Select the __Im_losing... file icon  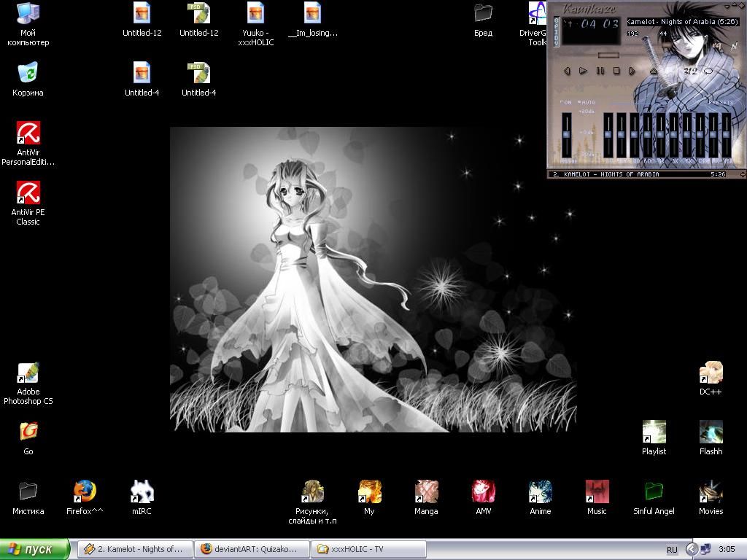312,20
